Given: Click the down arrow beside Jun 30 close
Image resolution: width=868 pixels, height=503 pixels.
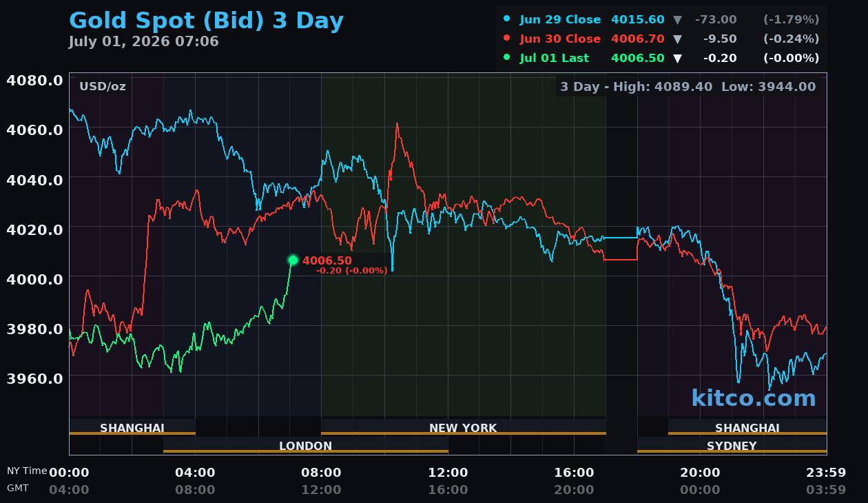Looking at the screenshot, I should tap(677, 39).
